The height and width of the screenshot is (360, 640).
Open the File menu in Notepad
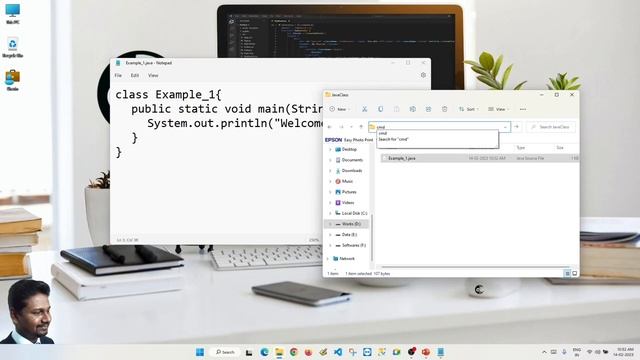(118, 76)
